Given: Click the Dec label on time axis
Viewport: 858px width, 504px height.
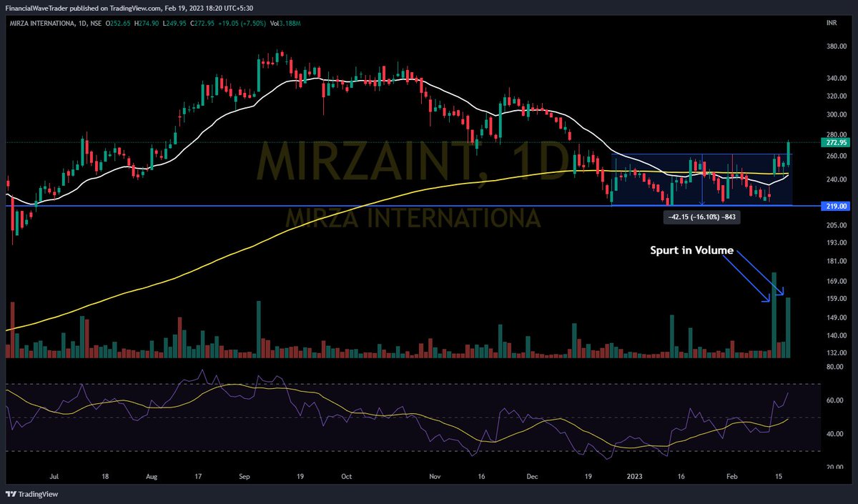Looking at the screenshot, I should (532, 475).
